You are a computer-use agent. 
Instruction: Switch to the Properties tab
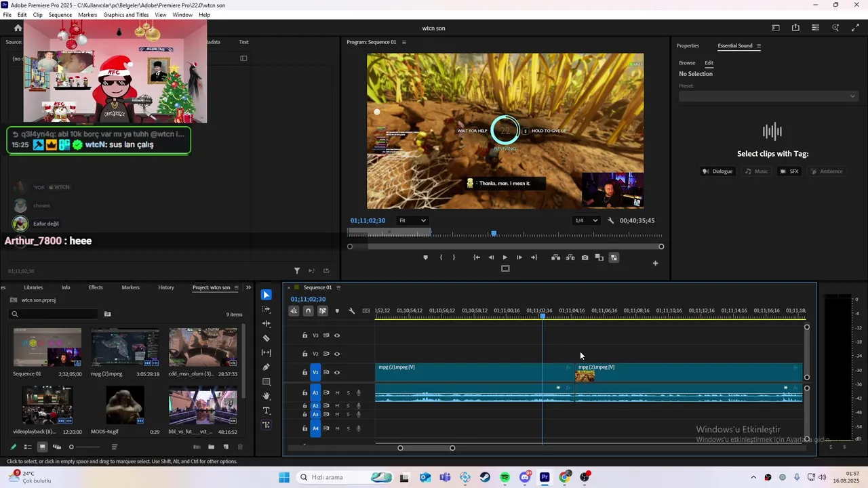(688, 45)
